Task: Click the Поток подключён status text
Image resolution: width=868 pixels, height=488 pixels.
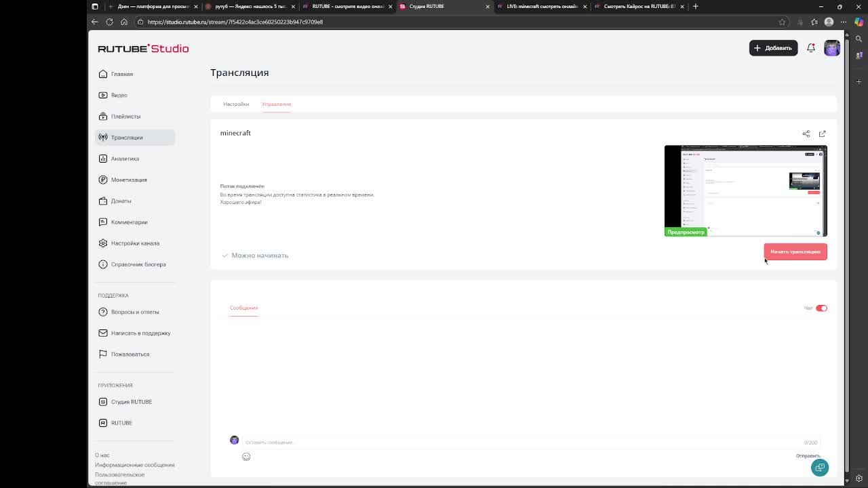Action: (x=242, y=186)
